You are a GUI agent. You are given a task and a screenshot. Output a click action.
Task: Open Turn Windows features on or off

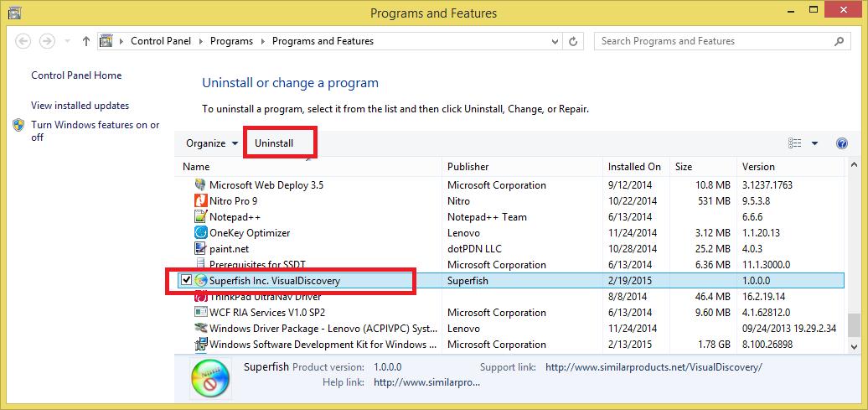point(96,131)
